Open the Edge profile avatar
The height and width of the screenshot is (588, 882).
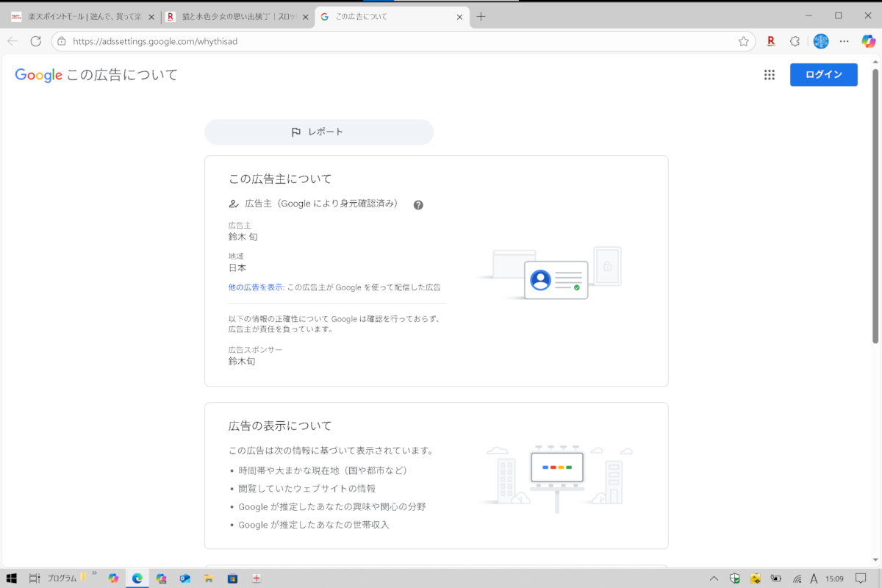coord(820,41)
